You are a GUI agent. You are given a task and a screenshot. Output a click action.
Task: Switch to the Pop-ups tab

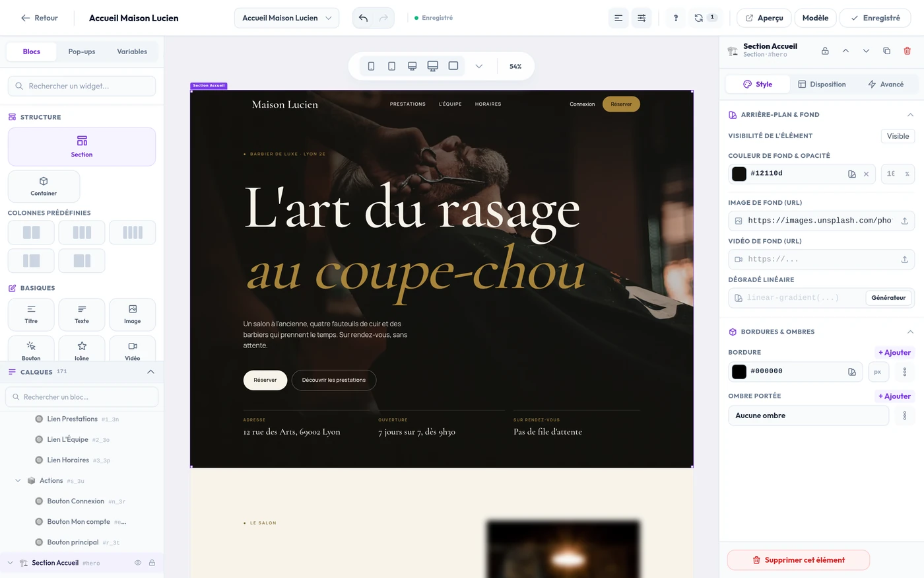coord(82,52)
